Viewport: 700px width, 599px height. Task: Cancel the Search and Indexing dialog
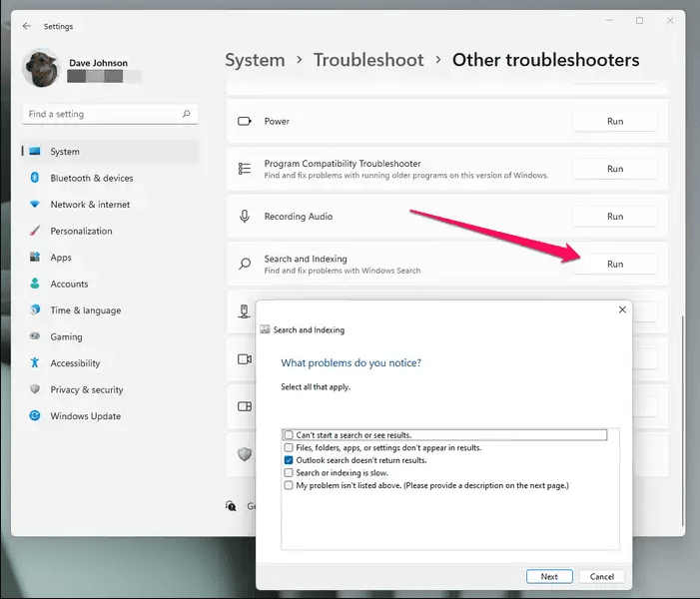click(602, 576)
